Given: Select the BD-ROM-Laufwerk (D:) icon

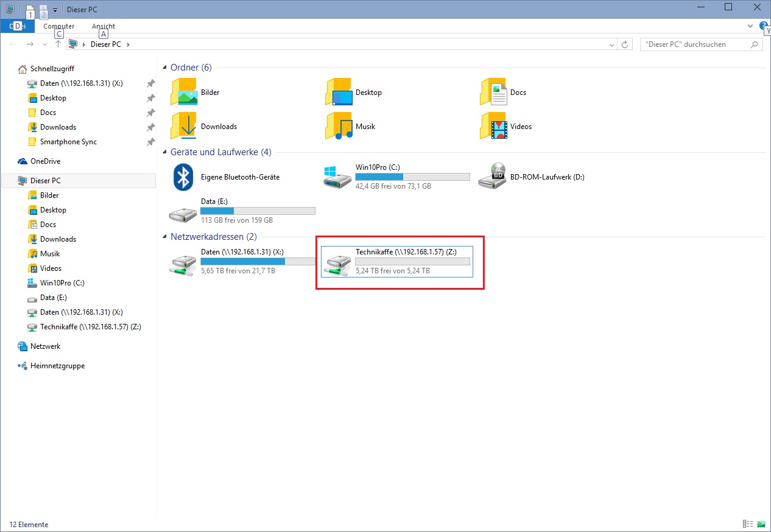Looking at the screenshot, I should tap(493, 177).
